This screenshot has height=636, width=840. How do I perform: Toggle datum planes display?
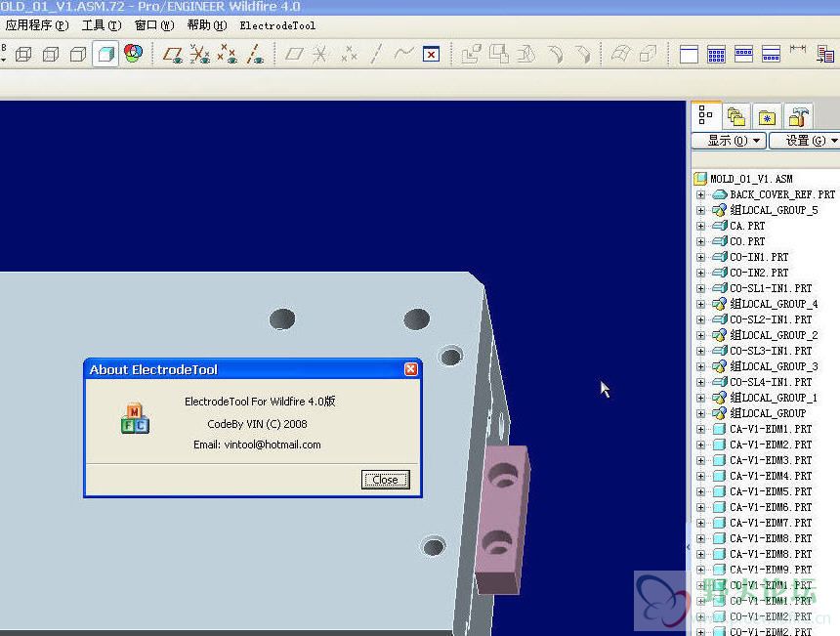[173, 54]
